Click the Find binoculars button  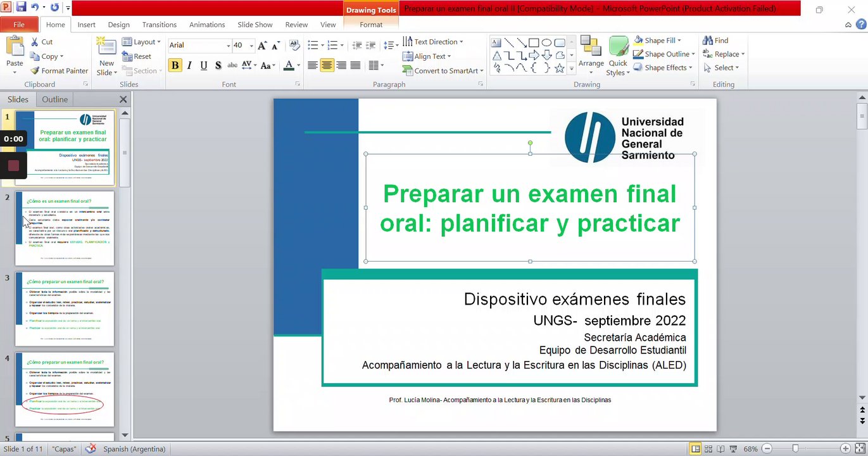click(x=715, y=41)
